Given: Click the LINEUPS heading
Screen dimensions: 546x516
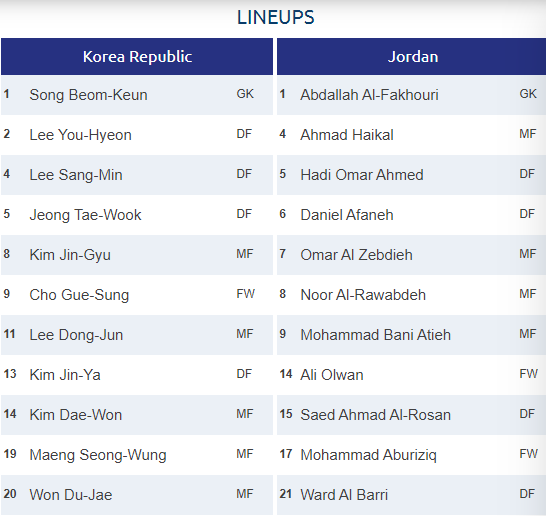Looking at the screenshot, I should click(275, 17).
